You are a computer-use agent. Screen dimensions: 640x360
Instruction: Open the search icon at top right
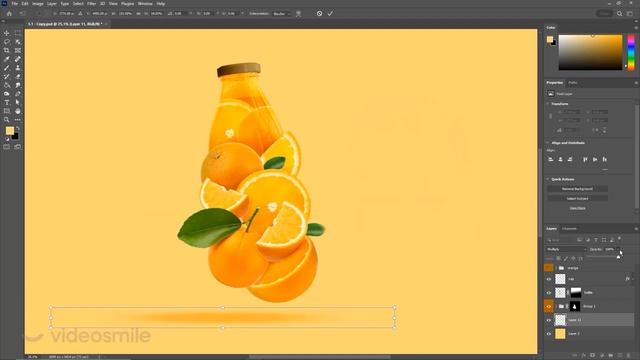620,13
